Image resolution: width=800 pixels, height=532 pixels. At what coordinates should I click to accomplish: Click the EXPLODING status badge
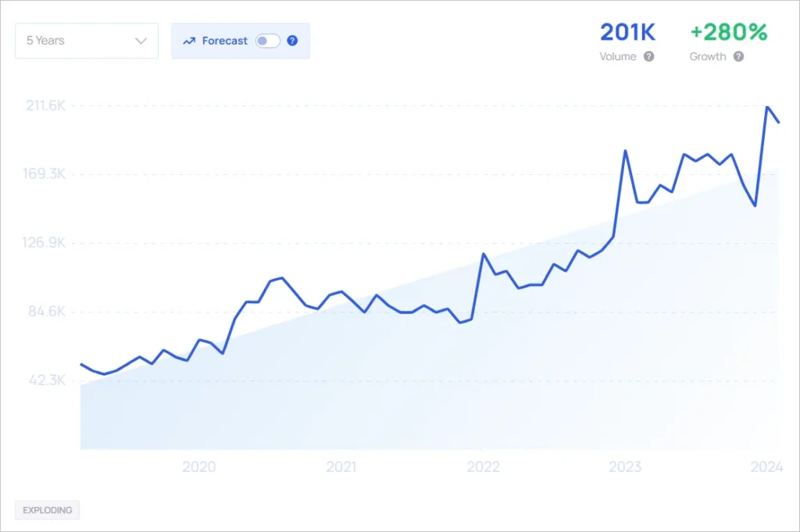click(x=47, y=510)
